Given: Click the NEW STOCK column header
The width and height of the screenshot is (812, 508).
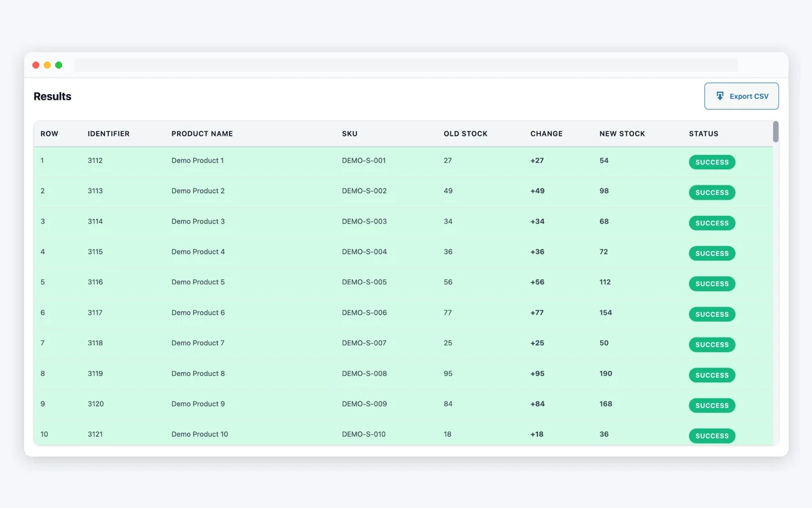Looking at the screenshot, I should (x=622, y=133).
